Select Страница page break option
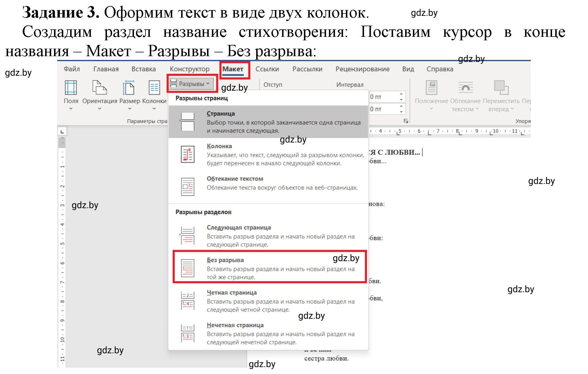This screenshot has height=374, width=588. click(268, 122)
